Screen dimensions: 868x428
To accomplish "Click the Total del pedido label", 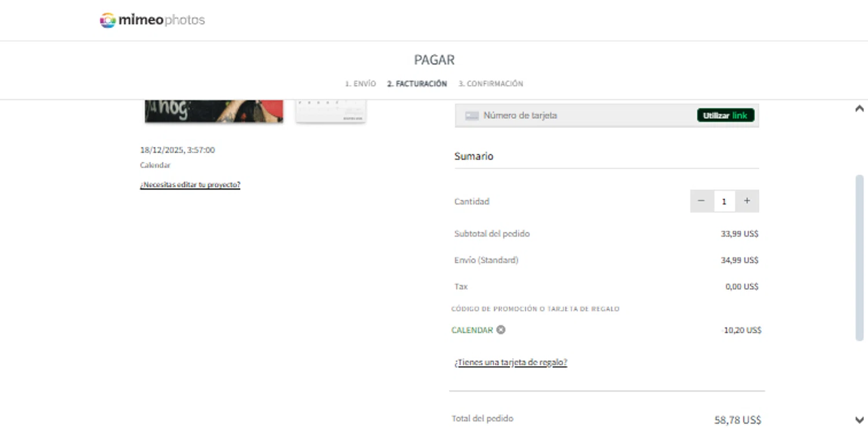I will click(483, 419).
